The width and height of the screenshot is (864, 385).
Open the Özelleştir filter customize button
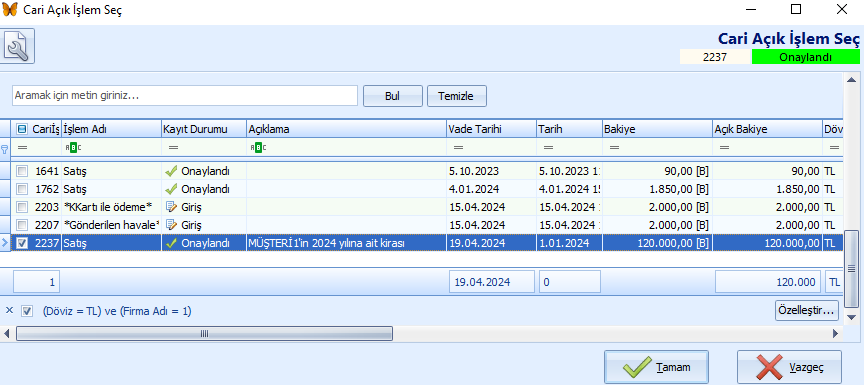coord(807,310)
